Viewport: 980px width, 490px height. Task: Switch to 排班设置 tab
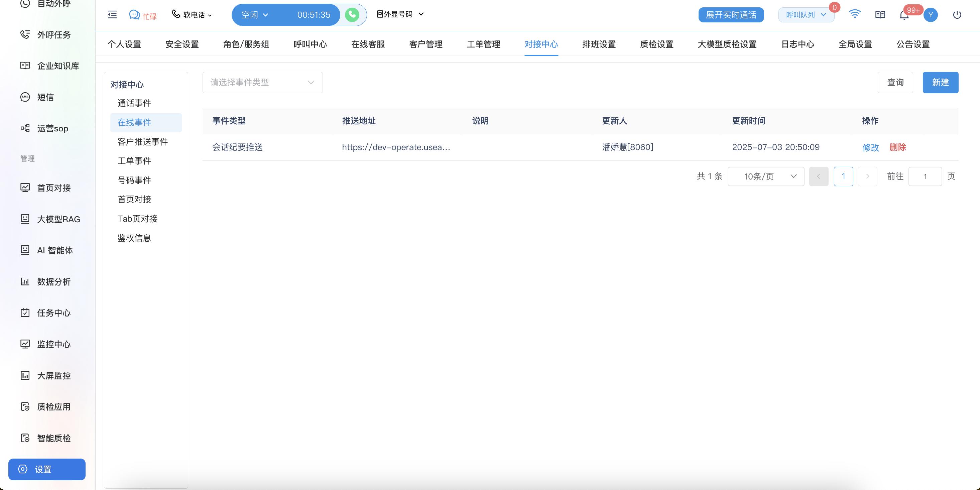[599, 44]
